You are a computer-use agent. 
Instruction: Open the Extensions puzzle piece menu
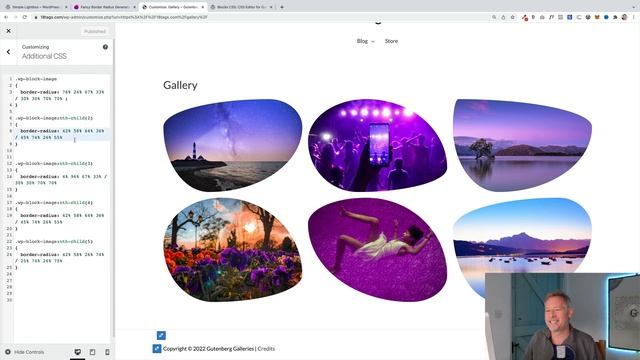tap(615, 17)
